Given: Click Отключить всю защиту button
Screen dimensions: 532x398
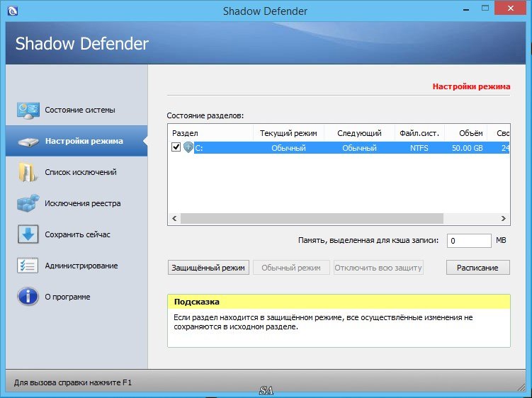Looking at the screenshot, I should coord(378,268).
